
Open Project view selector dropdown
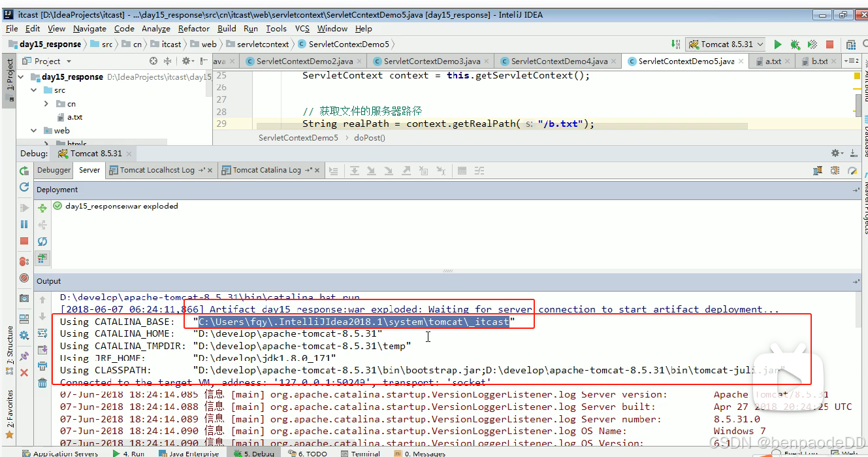48,61
